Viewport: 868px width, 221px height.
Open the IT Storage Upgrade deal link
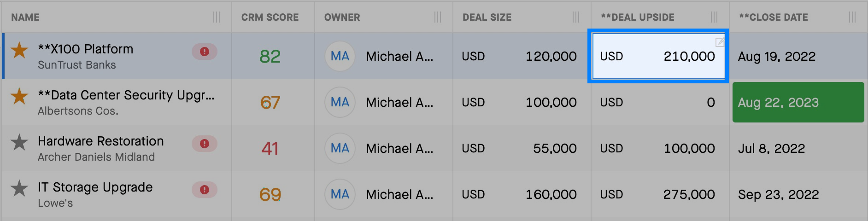(95, 187)
